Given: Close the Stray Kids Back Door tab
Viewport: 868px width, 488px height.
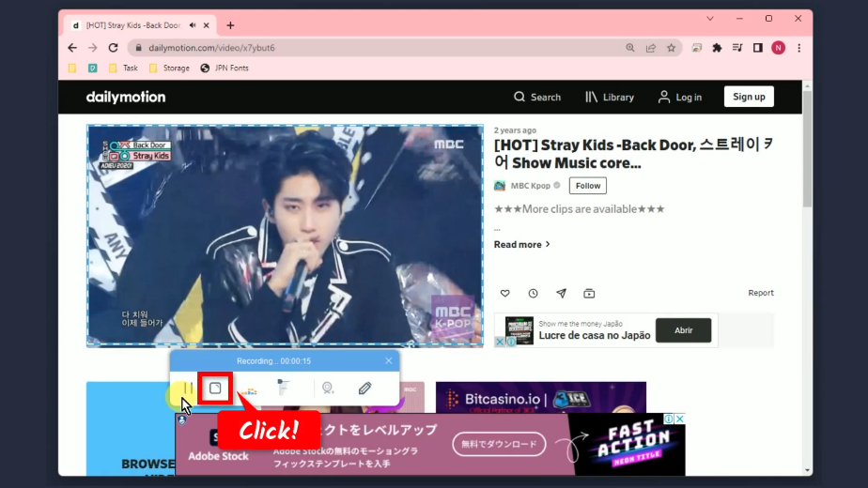Looking at the screenshot, I should pos(207,25).
